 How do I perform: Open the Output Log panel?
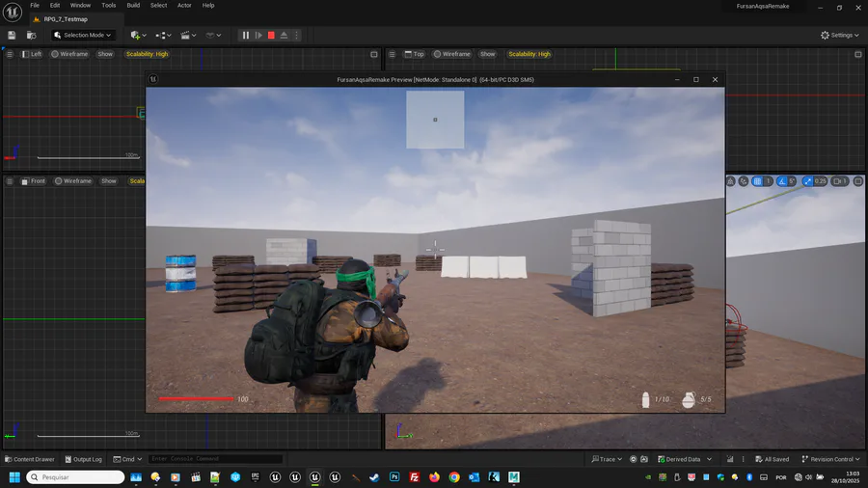83,459
